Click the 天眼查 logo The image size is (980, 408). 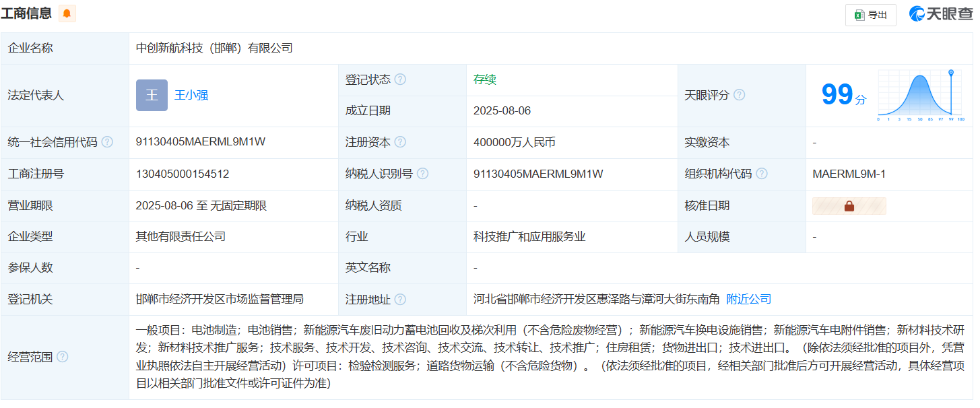point(940,14)
